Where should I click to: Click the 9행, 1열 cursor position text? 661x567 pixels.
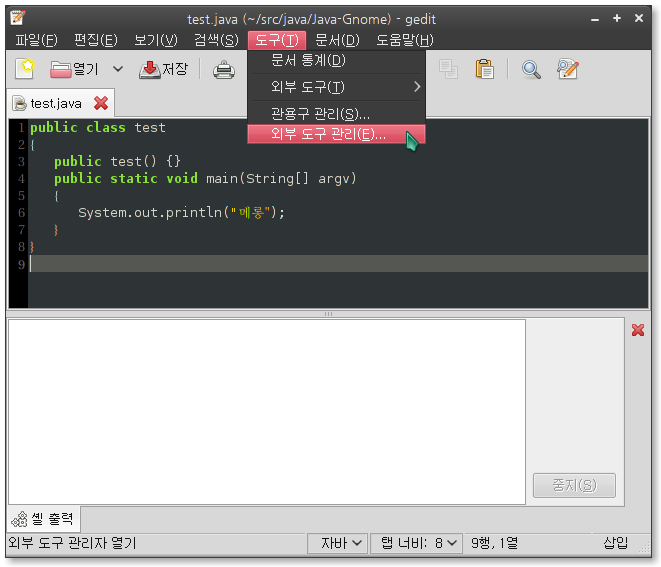tap(494, 543)
